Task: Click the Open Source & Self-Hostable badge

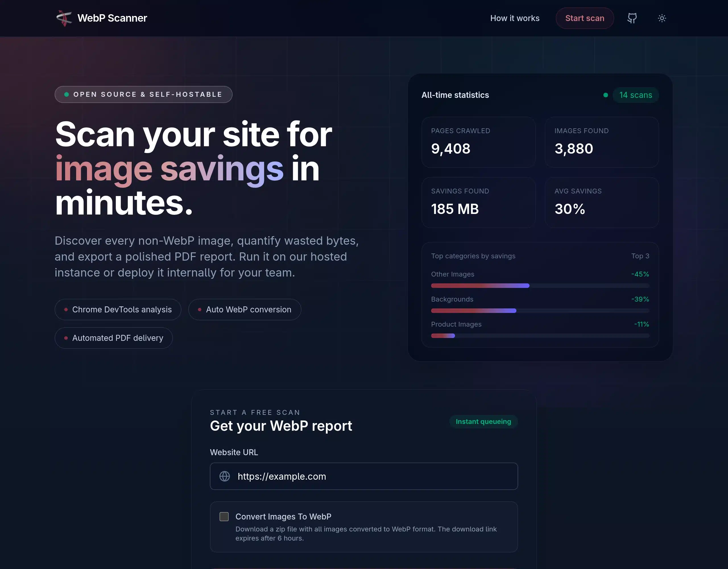Action: click(x=143, y=94)
